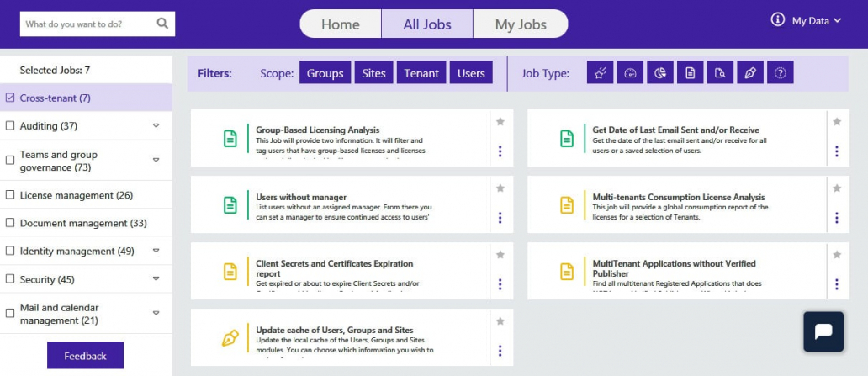The width and height of the screenshot is (868, 376).
Task: Toggle the Tenant scope filter
Action: [421, 73]
